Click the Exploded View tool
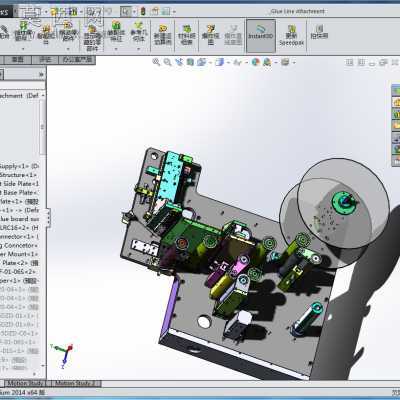Image resolution: width=400 pixels, height=400 pixels. [210, 35]
